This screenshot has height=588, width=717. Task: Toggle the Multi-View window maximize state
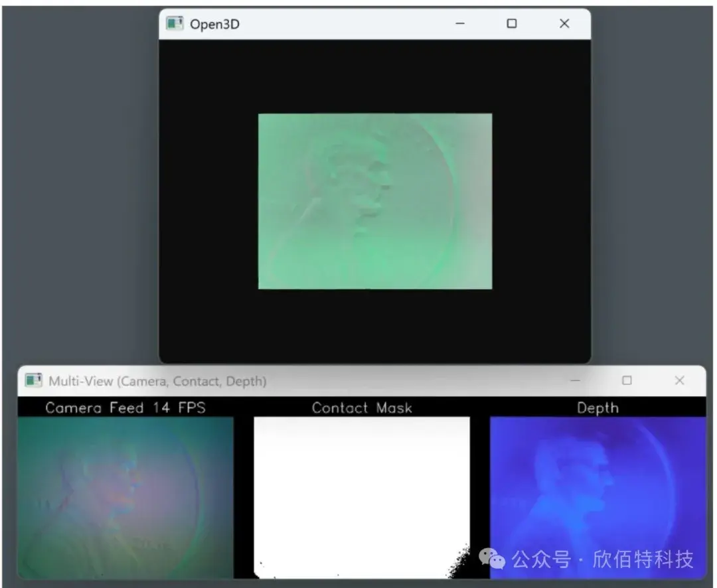click(x=627, y=380)
